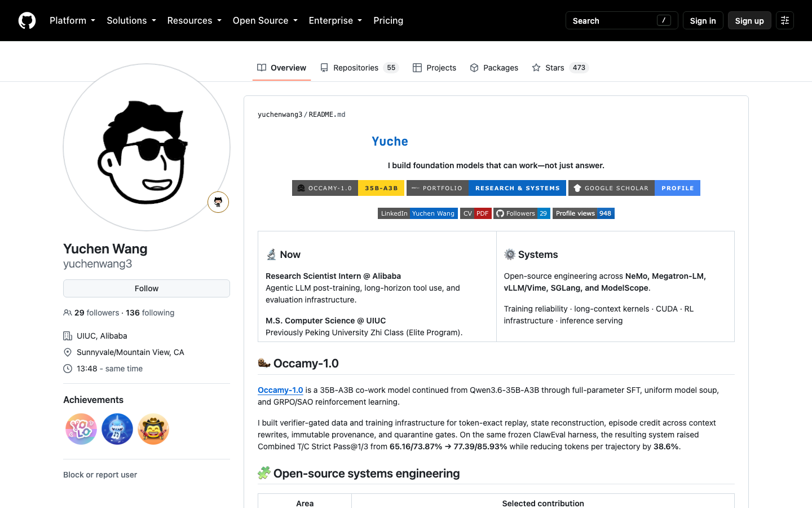The height and width of the screenshot is (508, 812).
Task: Focus the Search input field
Action: point(621,20)
